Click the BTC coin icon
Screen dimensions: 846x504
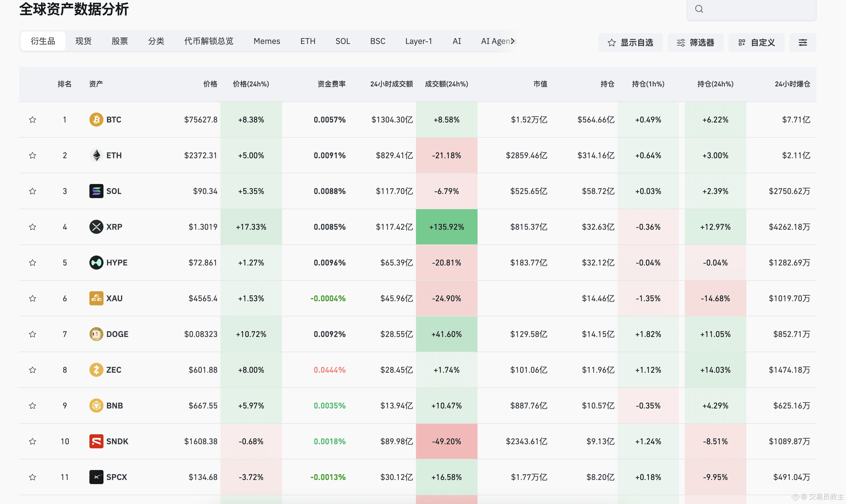pyautogui.click(x=96, y=120)
